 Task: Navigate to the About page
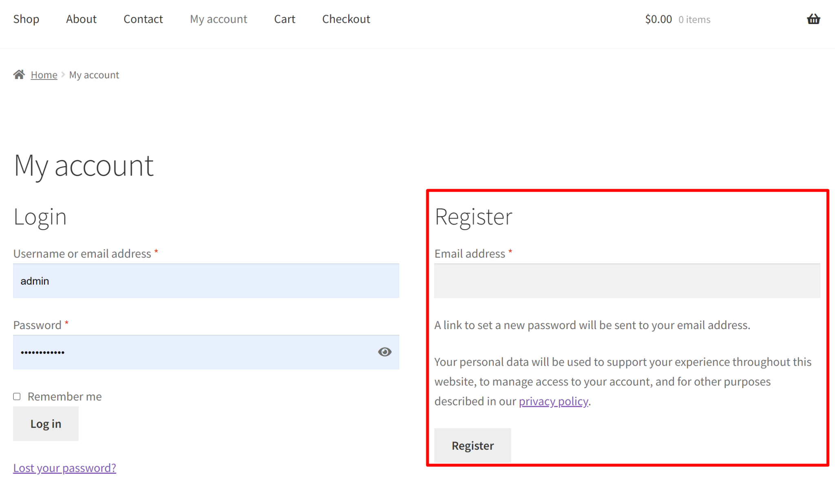(81, 19)
